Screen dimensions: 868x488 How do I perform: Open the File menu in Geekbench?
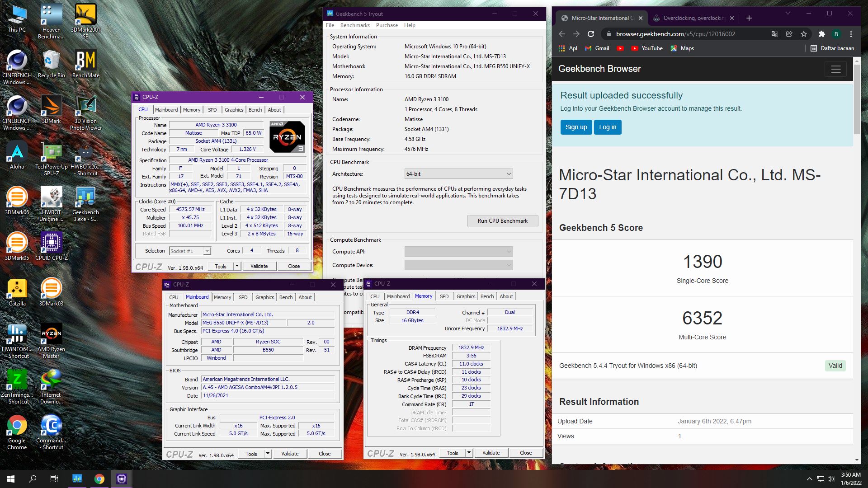[330, 25]
